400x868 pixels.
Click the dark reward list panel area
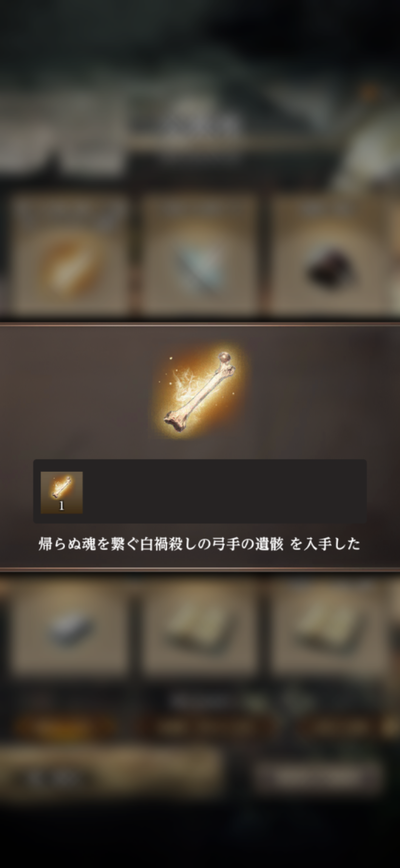pos(200,491)
